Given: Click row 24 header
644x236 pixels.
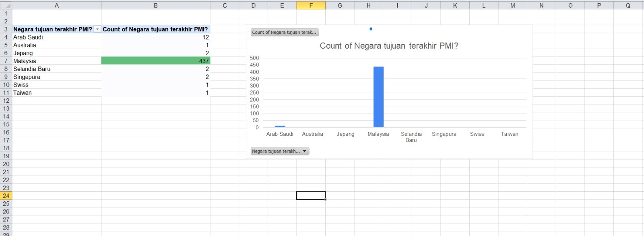Looking at the screenshot, I should tap(6, 196).
